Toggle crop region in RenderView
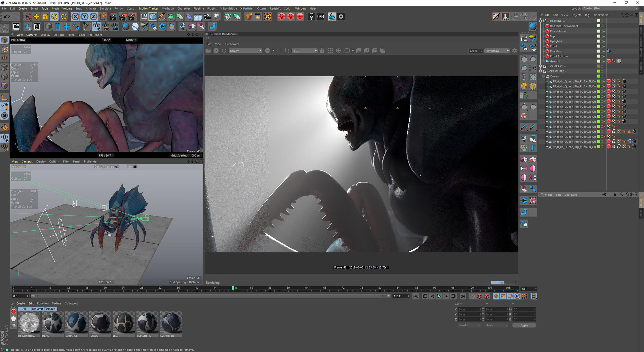This screenshot has height=352, width=644. (x=287, y=51)
